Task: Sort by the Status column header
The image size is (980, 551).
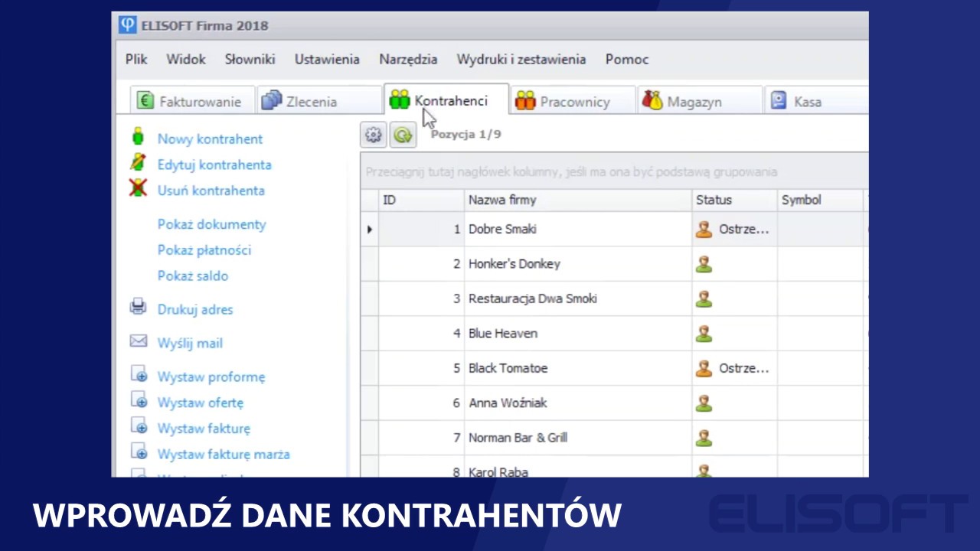Action: [x=734, y=200]
